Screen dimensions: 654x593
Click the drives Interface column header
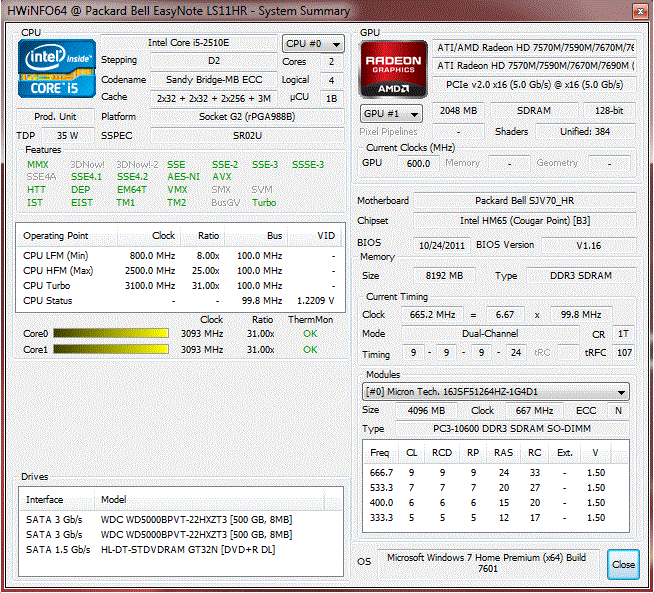click(x=57, y=499)
